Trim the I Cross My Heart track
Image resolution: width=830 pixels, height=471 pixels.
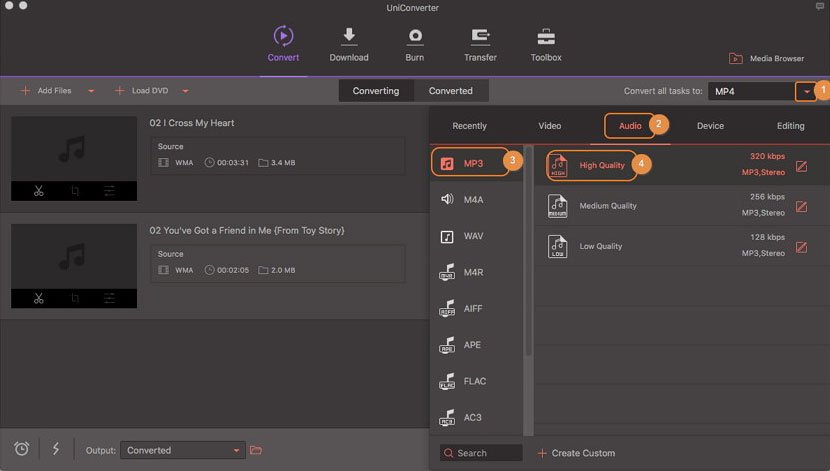pos(39,191)
